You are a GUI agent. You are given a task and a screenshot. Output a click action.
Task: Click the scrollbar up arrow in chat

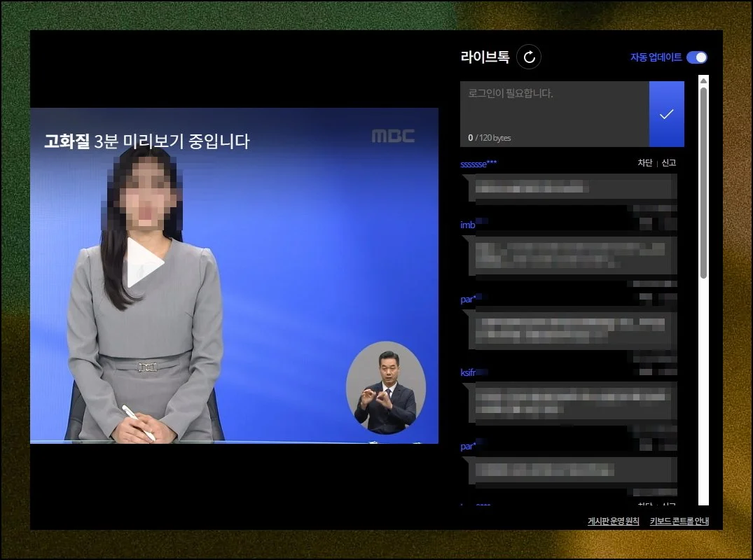[x=703, y=80]
